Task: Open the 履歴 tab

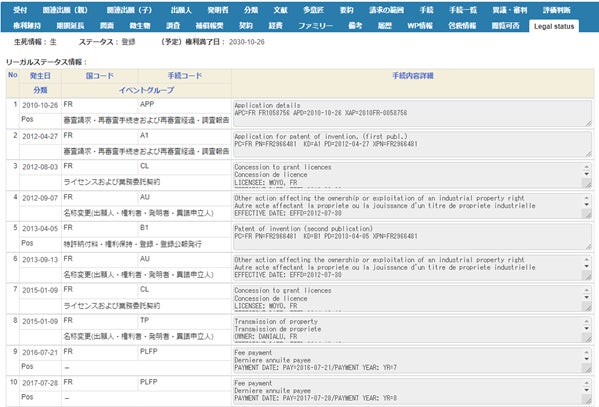Action: [385, 26]
